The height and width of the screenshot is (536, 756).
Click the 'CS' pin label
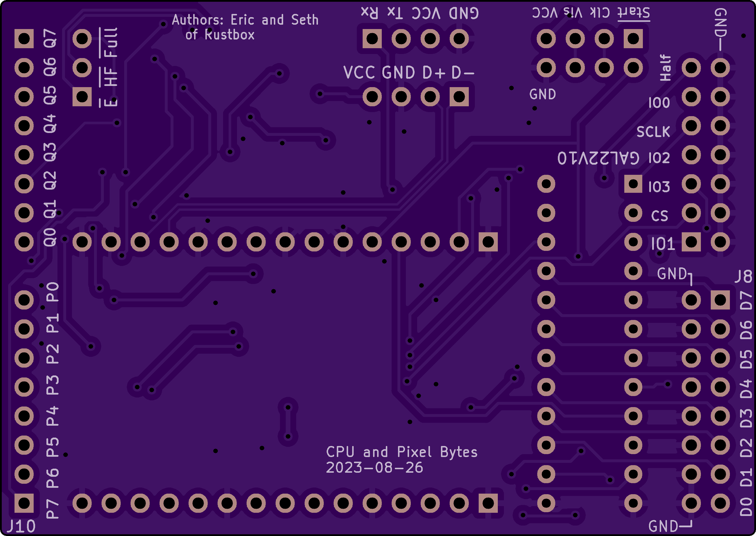pos(659,216)
